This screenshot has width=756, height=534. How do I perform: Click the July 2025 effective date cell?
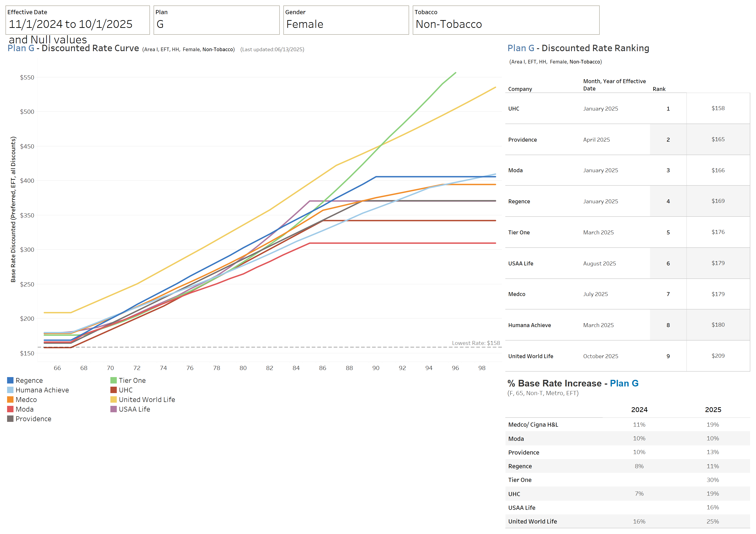pos(595,294)
